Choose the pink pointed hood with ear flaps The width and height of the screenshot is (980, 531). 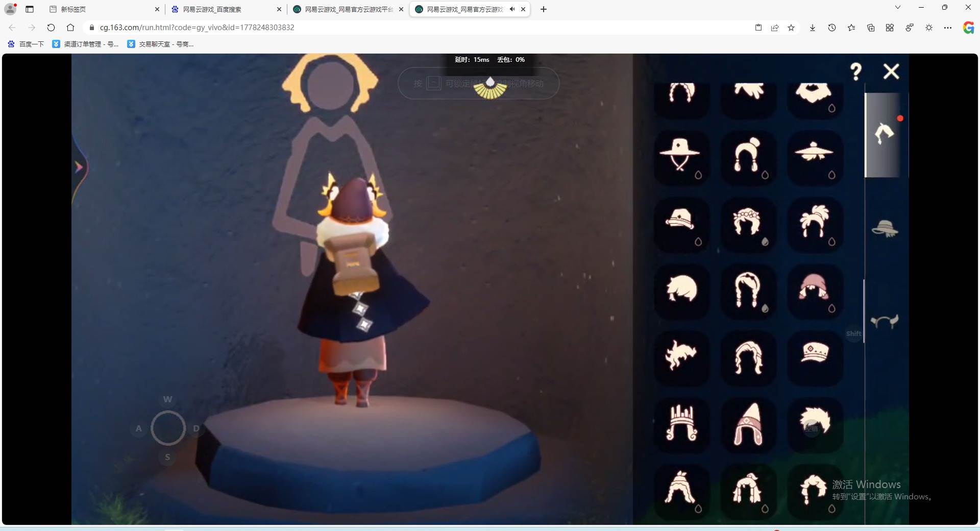(748, 425)
